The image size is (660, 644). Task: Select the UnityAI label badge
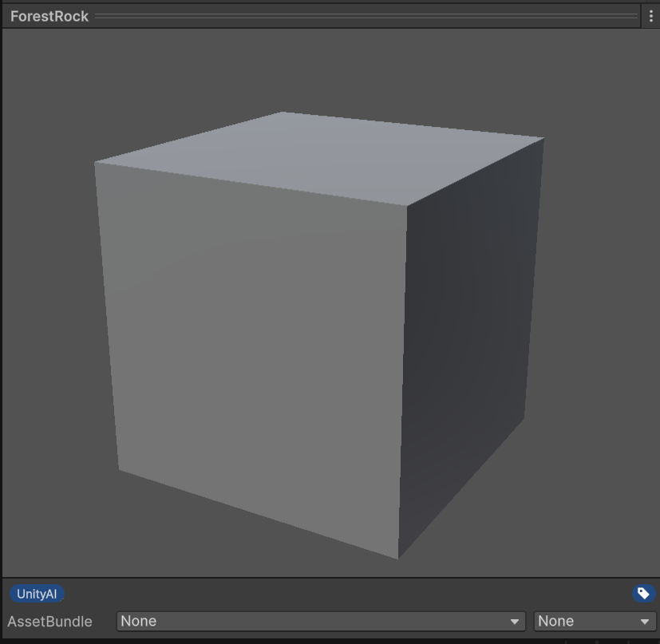(37, 594)
